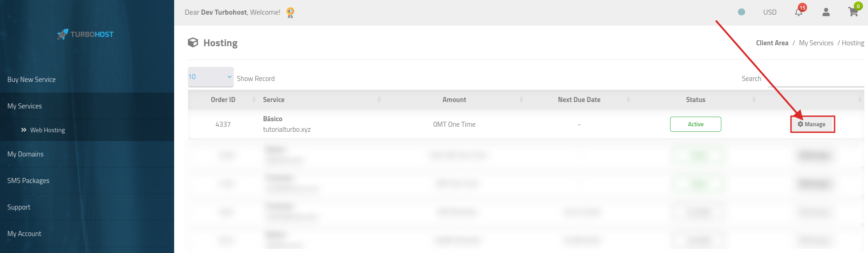Screen dimensions: 868x253
Task: Expand the Show Record count dropdown
Action: tap(211, 77)
